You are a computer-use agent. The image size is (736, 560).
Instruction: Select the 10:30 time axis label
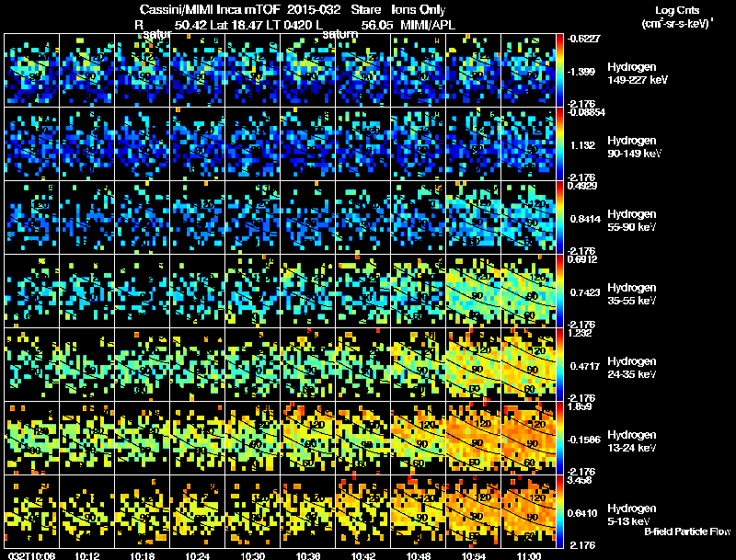252,556
